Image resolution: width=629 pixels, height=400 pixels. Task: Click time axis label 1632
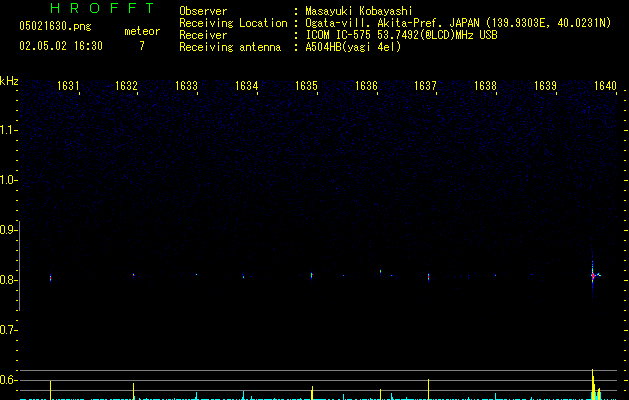point(126,86)
